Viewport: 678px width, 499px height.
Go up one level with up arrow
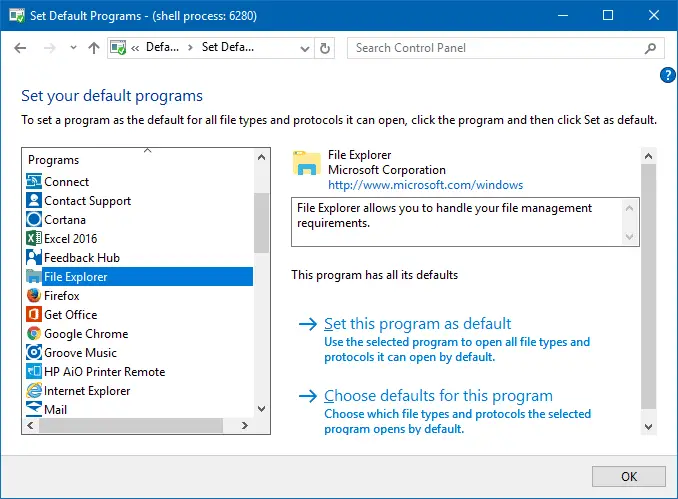click(x=94, y=48)
